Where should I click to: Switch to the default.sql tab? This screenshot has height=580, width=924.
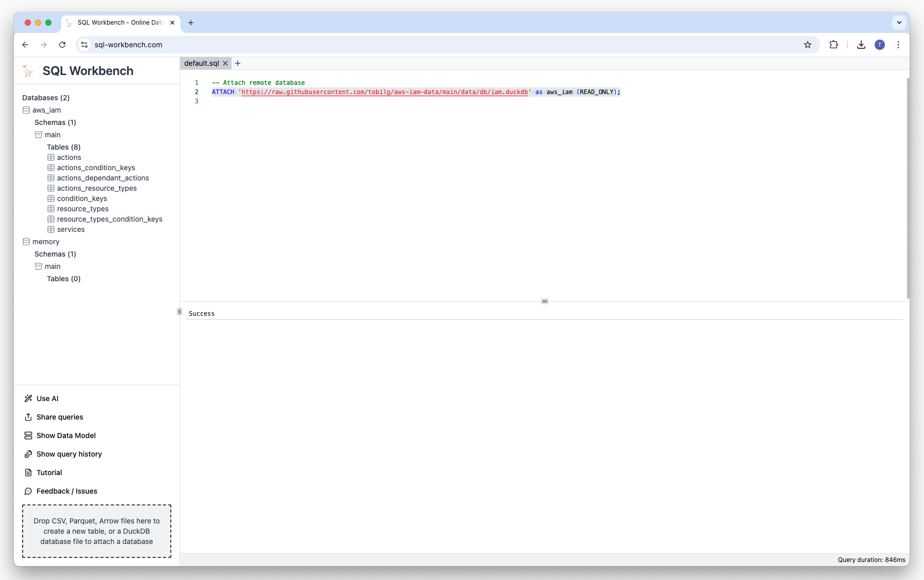coord(203,63)
